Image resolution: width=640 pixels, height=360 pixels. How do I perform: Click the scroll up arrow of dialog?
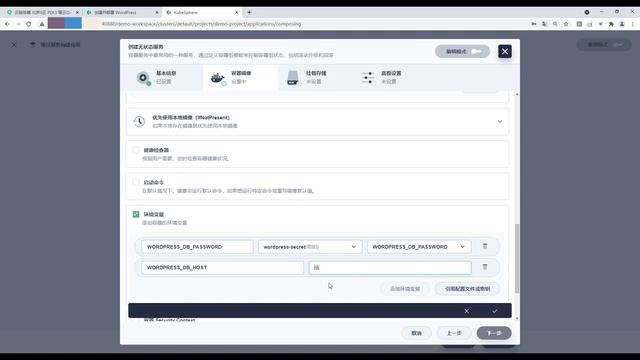517,94
